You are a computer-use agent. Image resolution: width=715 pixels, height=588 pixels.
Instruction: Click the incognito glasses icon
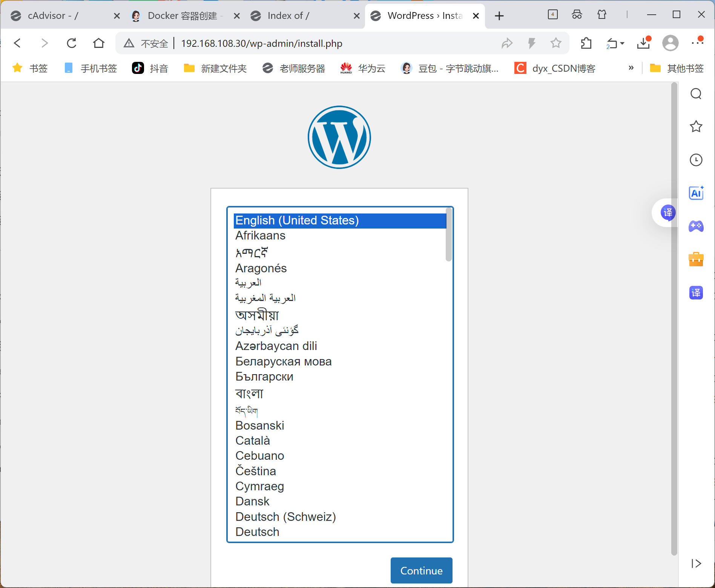577,15
